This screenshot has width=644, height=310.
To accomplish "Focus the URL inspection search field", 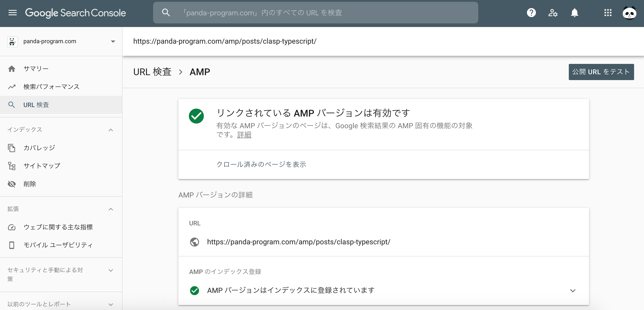I will pyautogui.click(x=325, y=13).
